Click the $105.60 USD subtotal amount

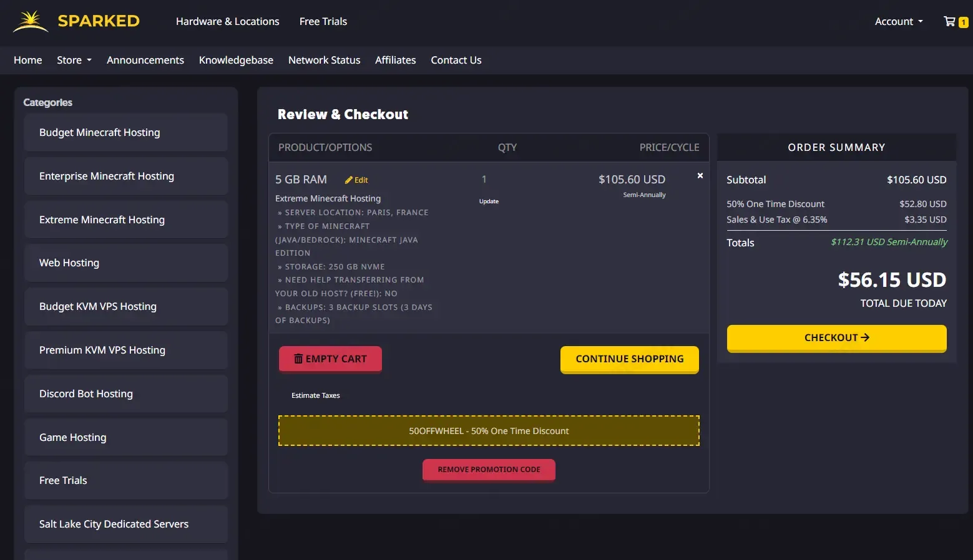(917, 180)
